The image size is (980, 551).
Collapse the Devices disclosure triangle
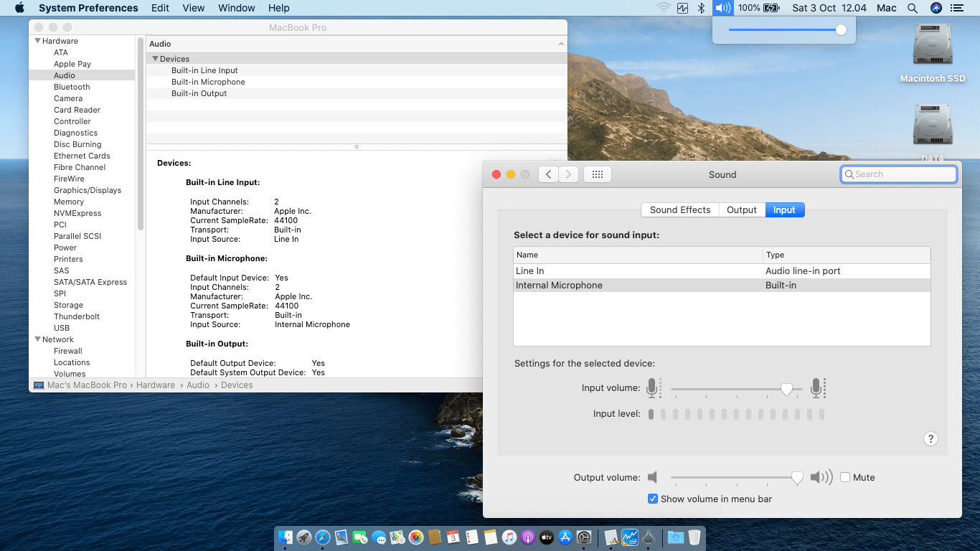155,59
